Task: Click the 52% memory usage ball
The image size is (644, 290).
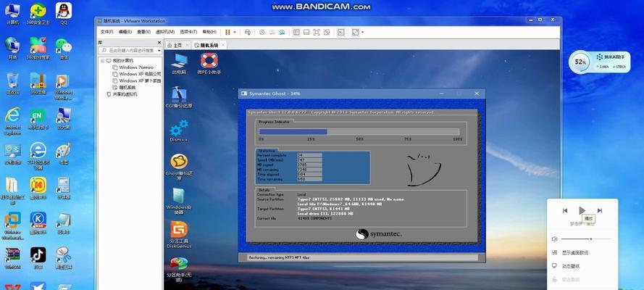Action: coord(580,62)
